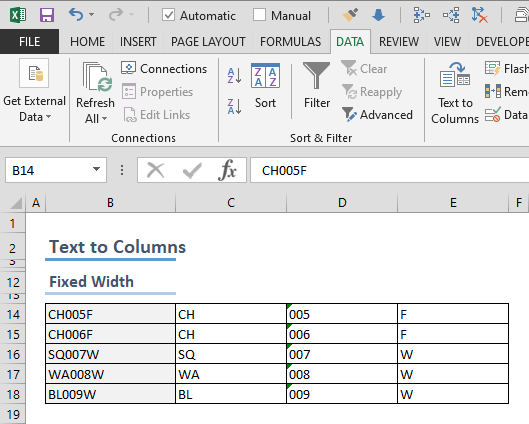Switch to the HOME tab

[87, 41]
